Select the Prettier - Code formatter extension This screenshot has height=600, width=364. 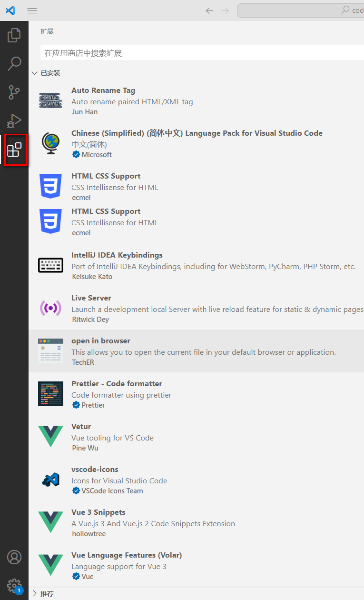117,384
